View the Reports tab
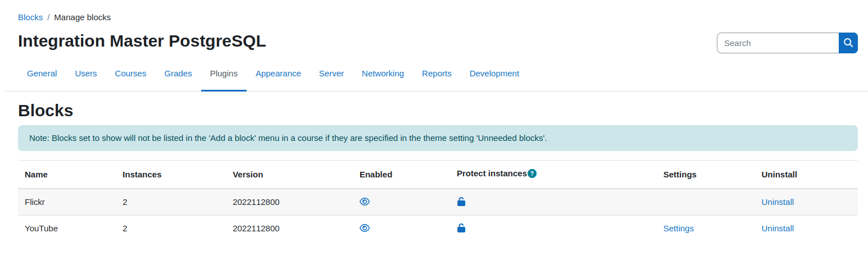 click(x=437, y=74)
